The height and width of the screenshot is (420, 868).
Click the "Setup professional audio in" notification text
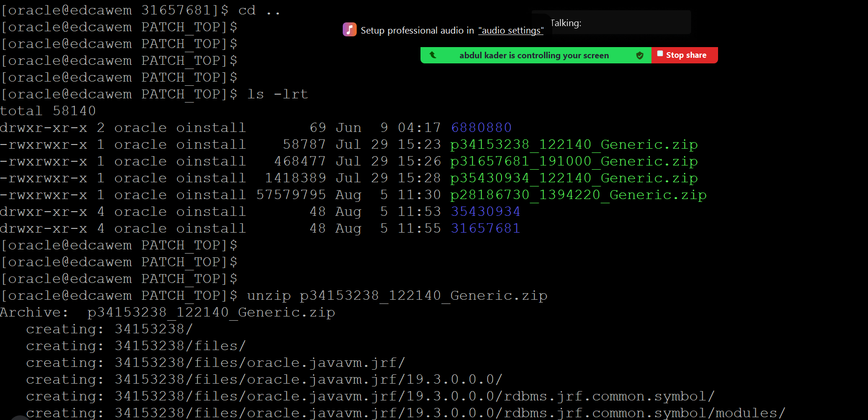click(x=417, y=31)
